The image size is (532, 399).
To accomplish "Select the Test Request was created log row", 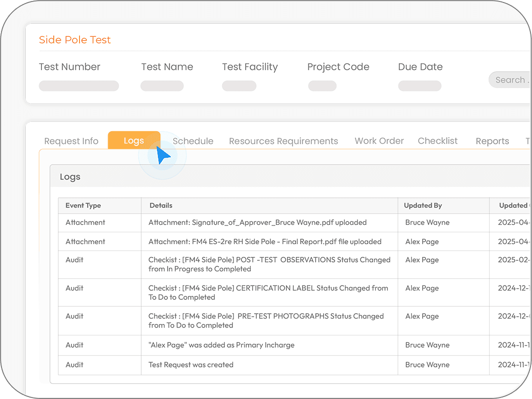I will click(x=191, y=365).
